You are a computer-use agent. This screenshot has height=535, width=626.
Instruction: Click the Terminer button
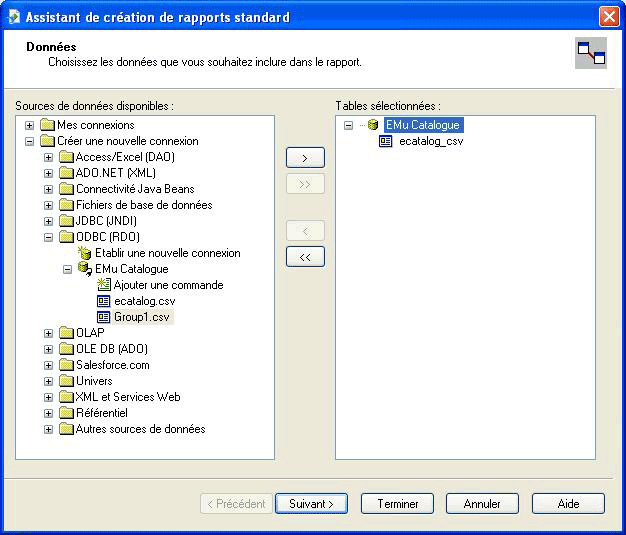[x=397, y=504]
